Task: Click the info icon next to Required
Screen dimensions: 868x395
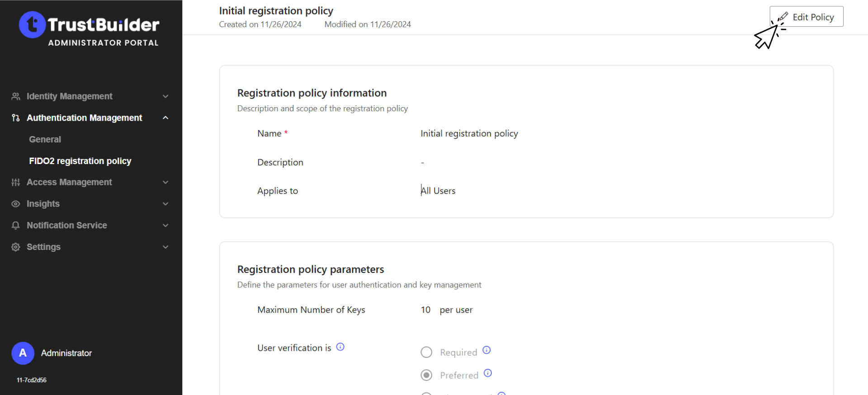Action: [x=486, y=350]
